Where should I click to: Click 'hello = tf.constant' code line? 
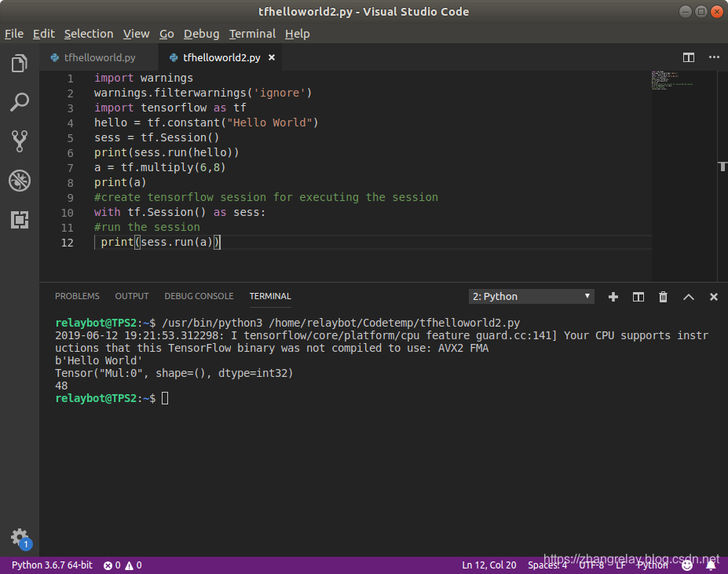coord(206,122)
